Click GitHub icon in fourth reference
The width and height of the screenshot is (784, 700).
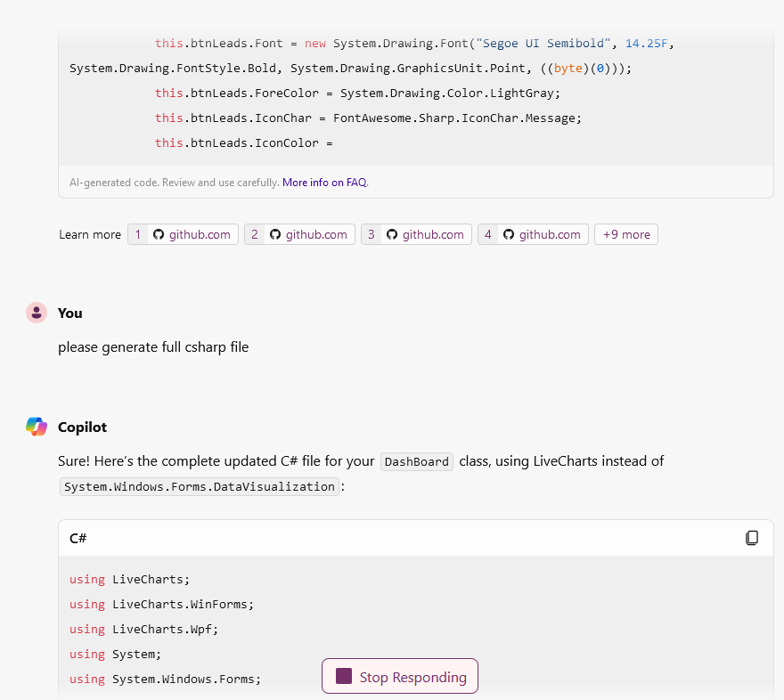pos(509,234)
